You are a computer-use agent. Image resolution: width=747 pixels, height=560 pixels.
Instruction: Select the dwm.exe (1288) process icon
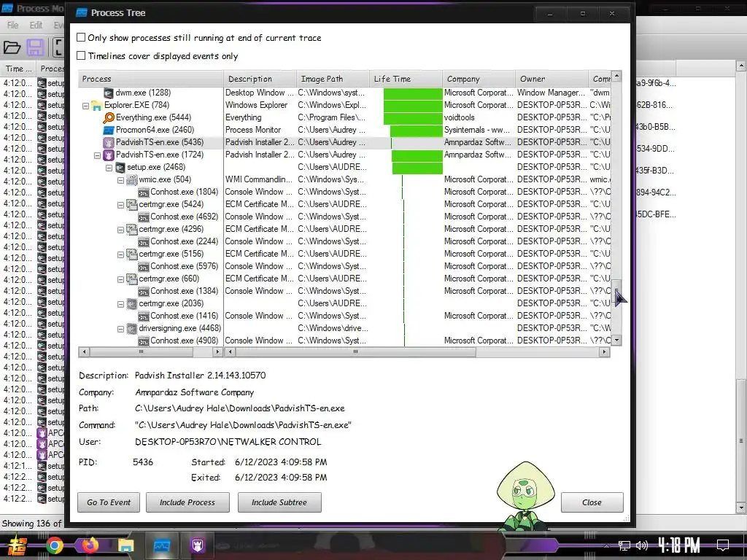click(x=109, y=93)
